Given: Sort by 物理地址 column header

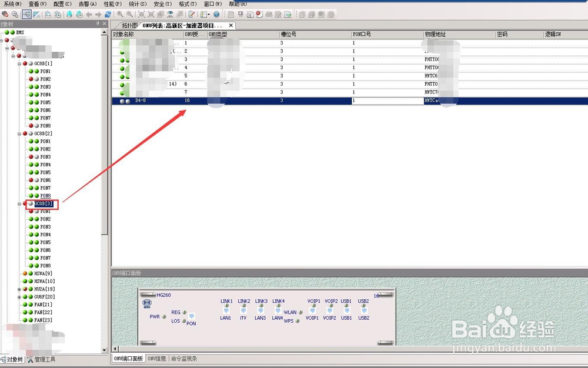Looking at the screenshot, I should 459,34.
